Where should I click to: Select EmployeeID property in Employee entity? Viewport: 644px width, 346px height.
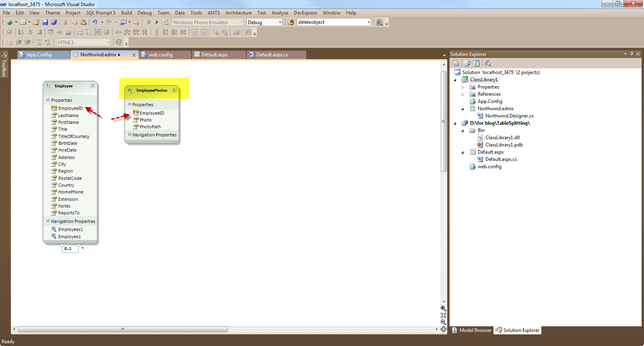click(70, 108)
